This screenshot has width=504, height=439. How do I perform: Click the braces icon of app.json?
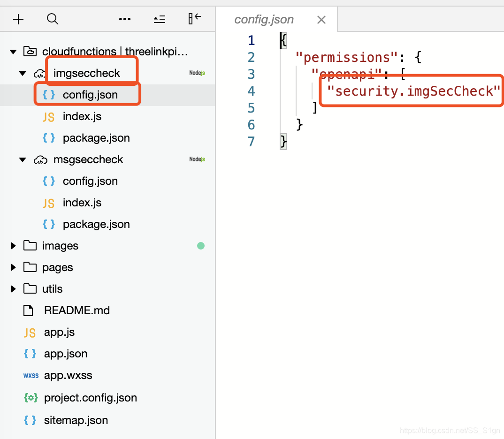(x=30, y=354)
